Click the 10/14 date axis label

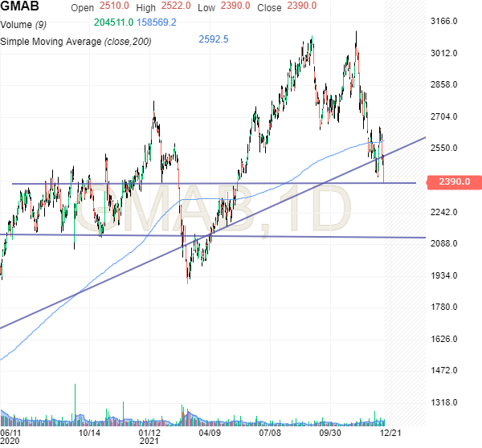point(89,432)
